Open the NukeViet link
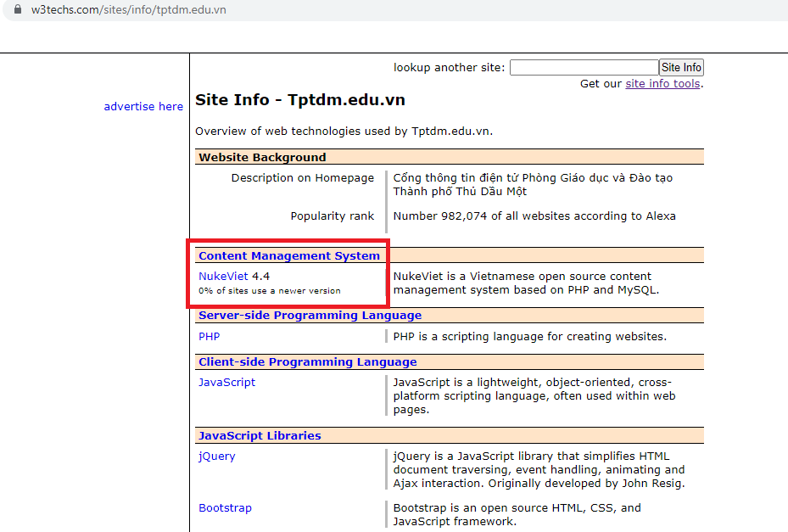788x532 pixels. pyautogui.click(x=223, y=276)
